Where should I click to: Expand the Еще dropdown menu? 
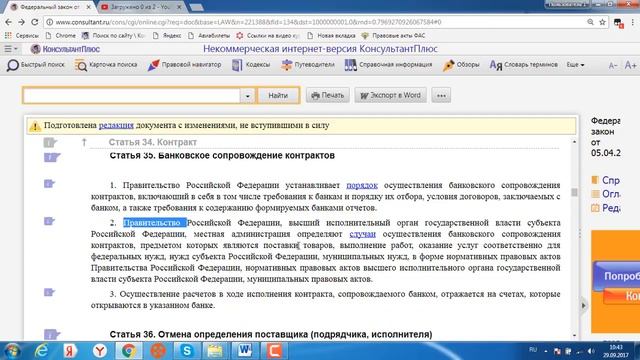pyautogui.click(x=575, y=65)
